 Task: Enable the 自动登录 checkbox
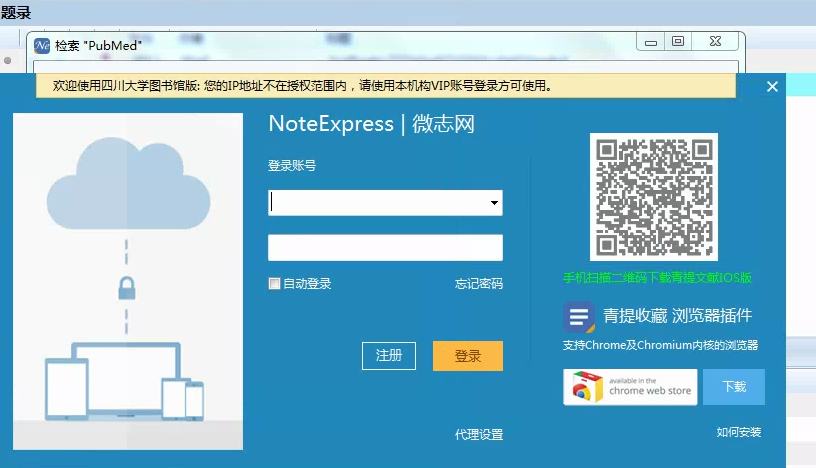tap(275, 284)
